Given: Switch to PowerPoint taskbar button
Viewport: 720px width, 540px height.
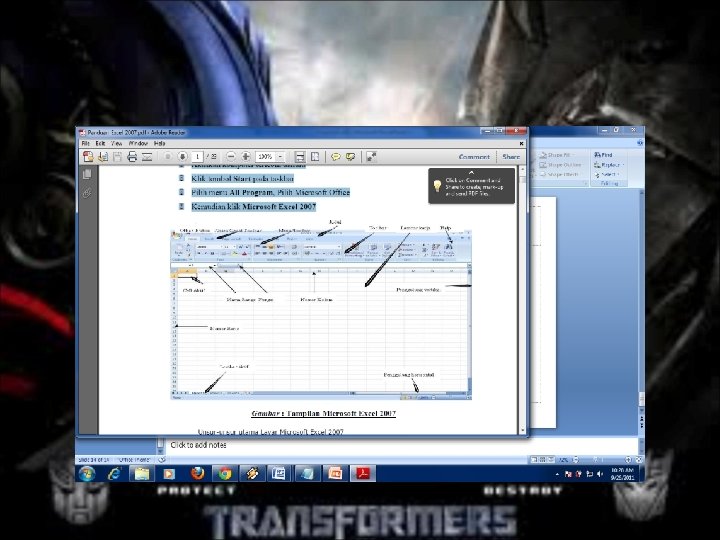Looking at the screenshot, I should tap(335, 473).
